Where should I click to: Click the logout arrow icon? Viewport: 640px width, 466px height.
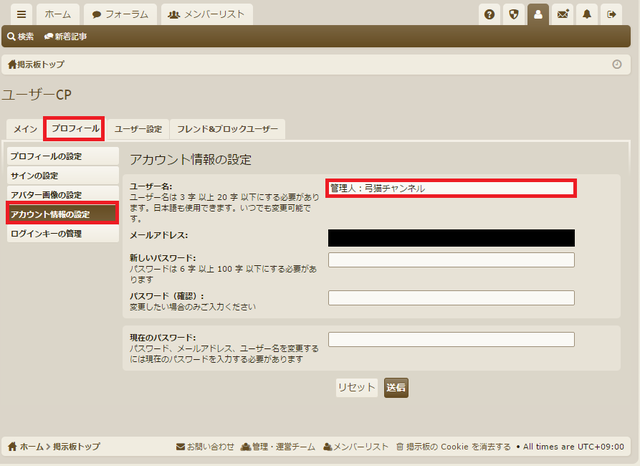pos(611,15)
